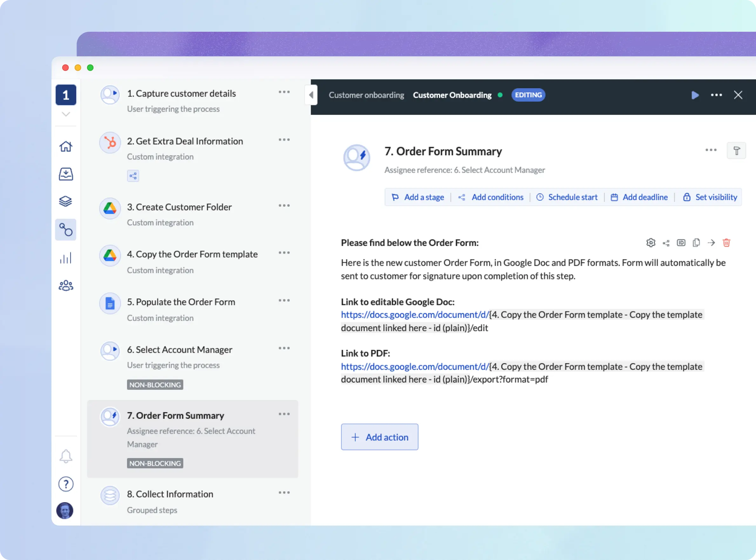This screenshot has height=560, width=756.
Task: Click the user avatar at bottom left
Action: click(x=65, y=510)
